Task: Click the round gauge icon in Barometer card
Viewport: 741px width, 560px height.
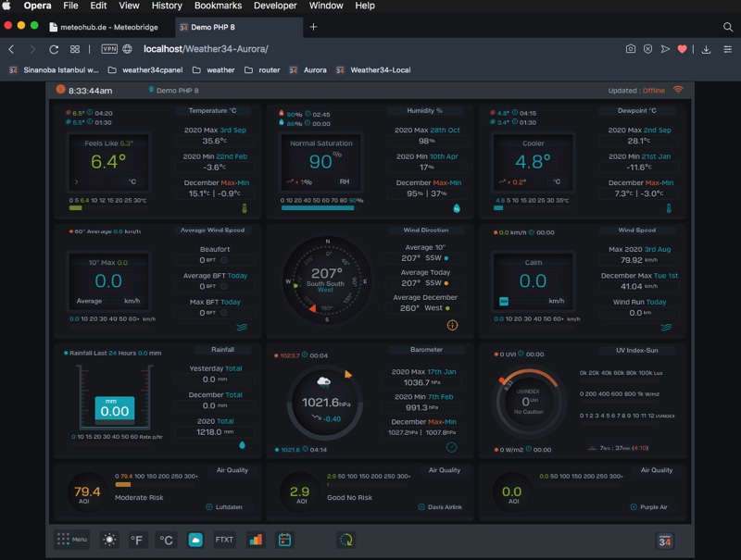Action: pos(451,447)
